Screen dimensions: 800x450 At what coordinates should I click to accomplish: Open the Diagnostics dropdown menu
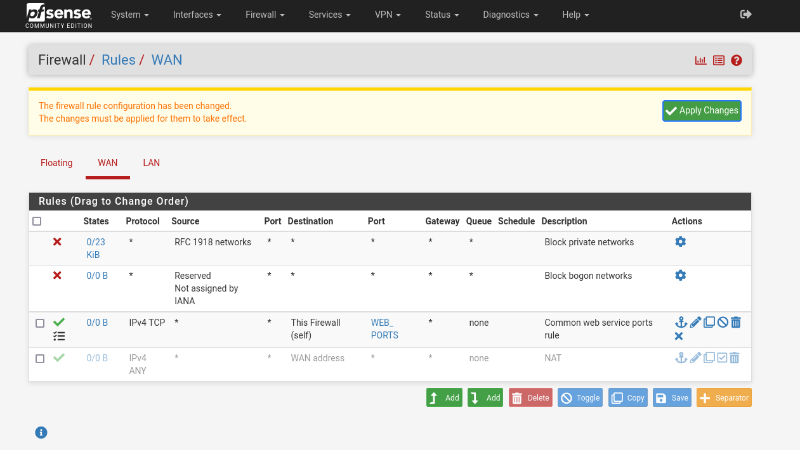coord(510,15)
